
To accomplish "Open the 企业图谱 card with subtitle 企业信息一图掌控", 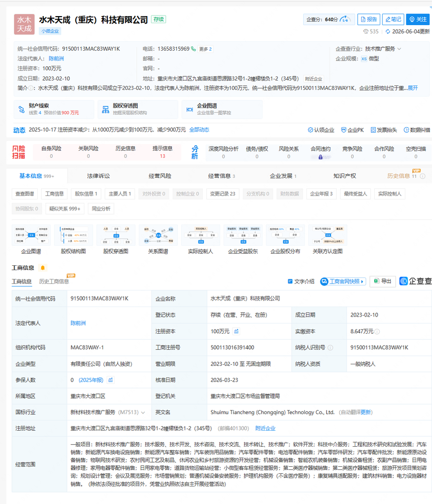I will click(x=222, y=109).
